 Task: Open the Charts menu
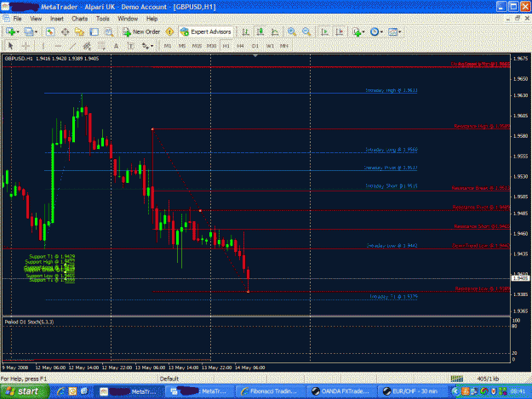(x=79, y=19)
